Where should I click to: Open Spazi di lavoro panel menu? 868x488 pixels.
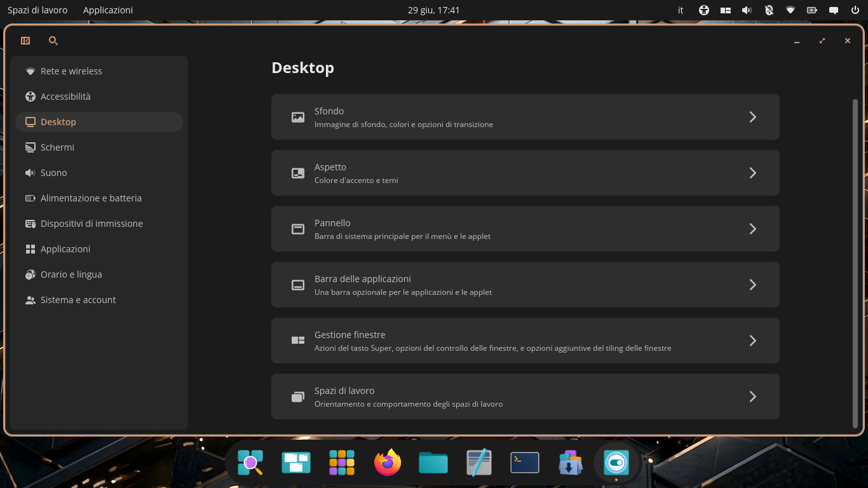pos(37,10)
